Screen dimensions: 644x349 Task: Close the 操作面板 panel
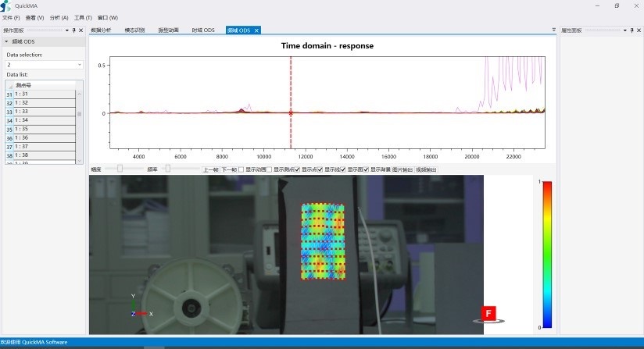81,30
